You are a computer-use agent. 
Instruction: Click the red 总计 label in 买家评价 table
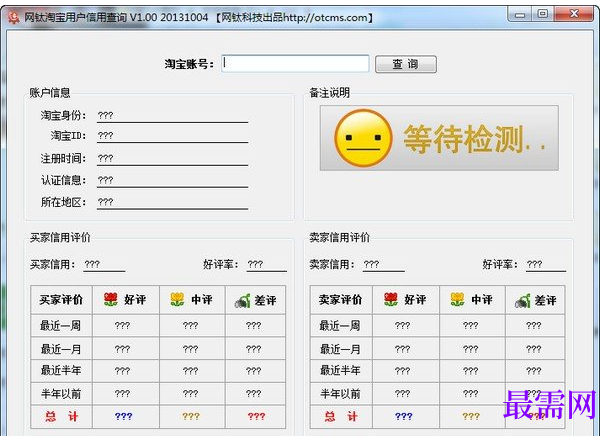(x=61, y=416)
